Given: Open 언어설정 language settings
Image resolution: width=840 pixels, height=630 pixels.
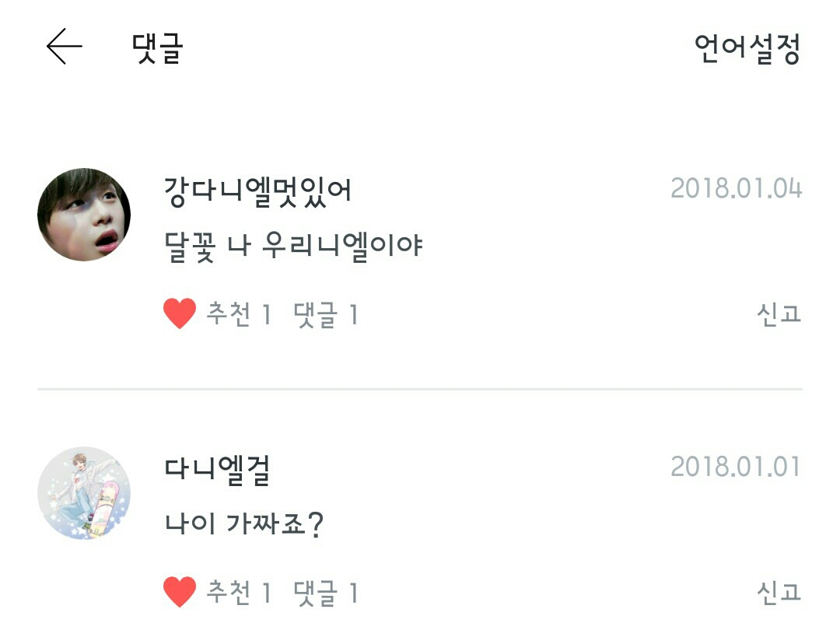Looking at the screenshot, I should pos(747,49).
